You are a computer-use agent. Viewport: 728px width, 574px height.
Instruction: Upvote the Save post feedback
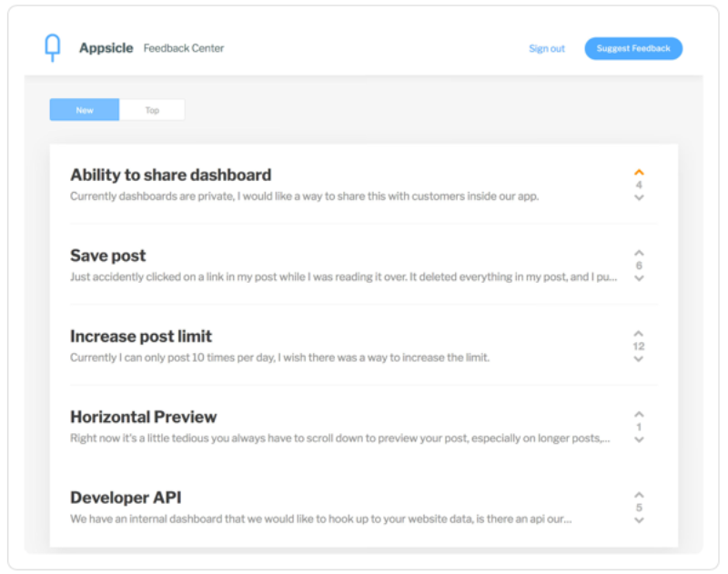(x=639, y=253)
